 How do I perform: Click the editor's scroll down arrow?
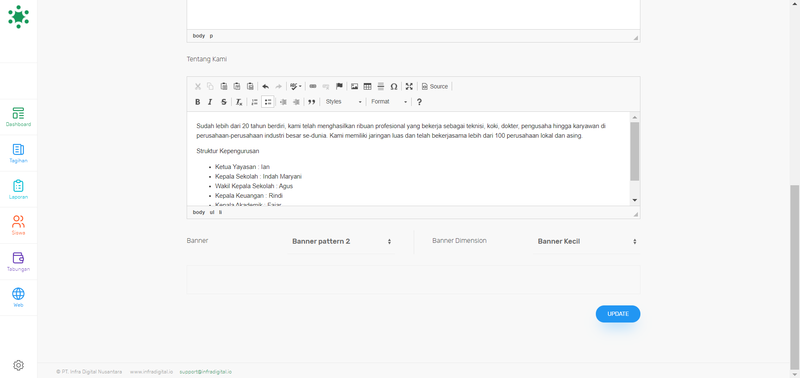click(x=635, y=200)
